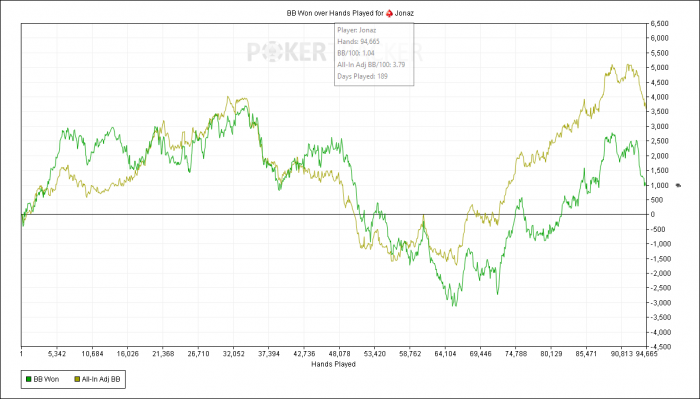Image resolution: width=700 pixels, height=399 pixels.
Task: Click the 0 y-axis label
Action: pos(653,214)
